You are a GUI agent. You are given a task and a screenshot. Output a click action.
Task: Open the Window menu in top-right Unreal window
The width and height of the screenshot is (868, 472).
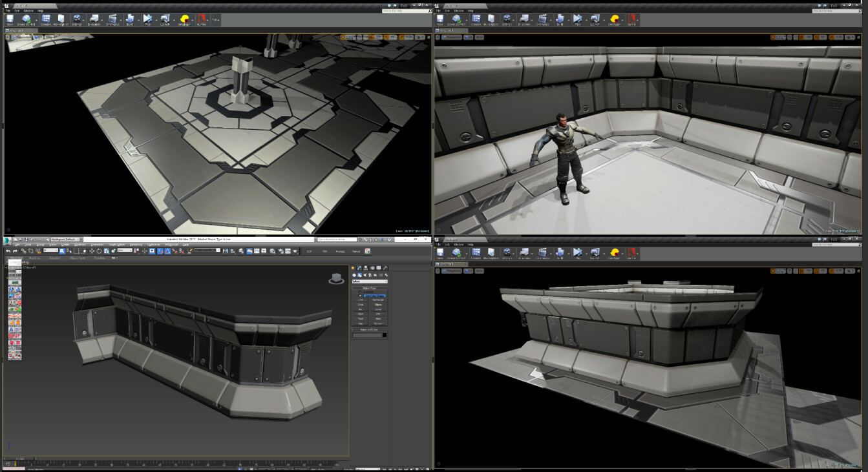coord(460,11)
